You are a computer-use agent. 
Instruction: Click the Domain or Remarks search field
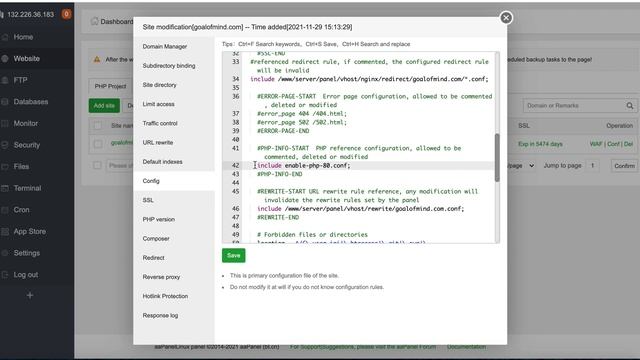(x=573, y=106)
